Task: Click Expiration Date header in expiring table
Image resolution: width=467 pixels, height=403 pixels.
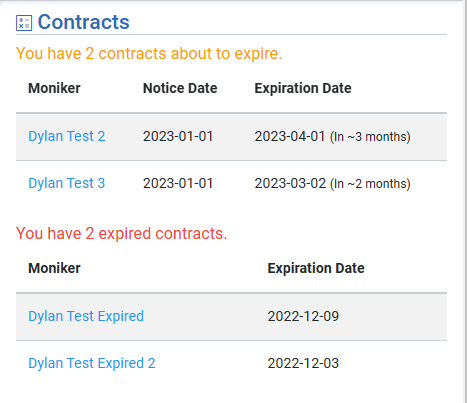Action: (303, 88)
